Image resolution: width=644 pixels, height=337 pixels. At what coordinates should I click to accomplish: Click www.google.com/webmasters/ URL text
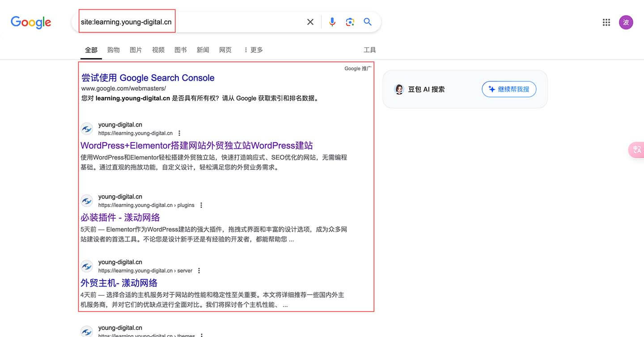click(124, 88)
